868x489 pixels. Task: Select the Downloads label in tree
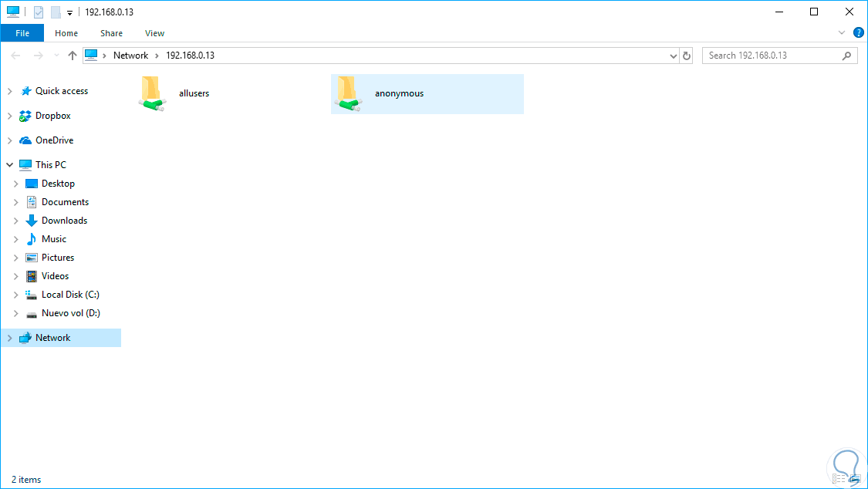pos(64,221)
